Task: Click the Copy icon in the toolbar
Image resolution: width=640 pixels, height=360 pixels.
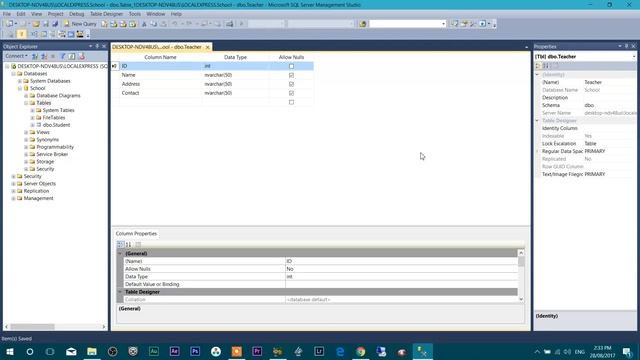Action: [x=153, y=24]
